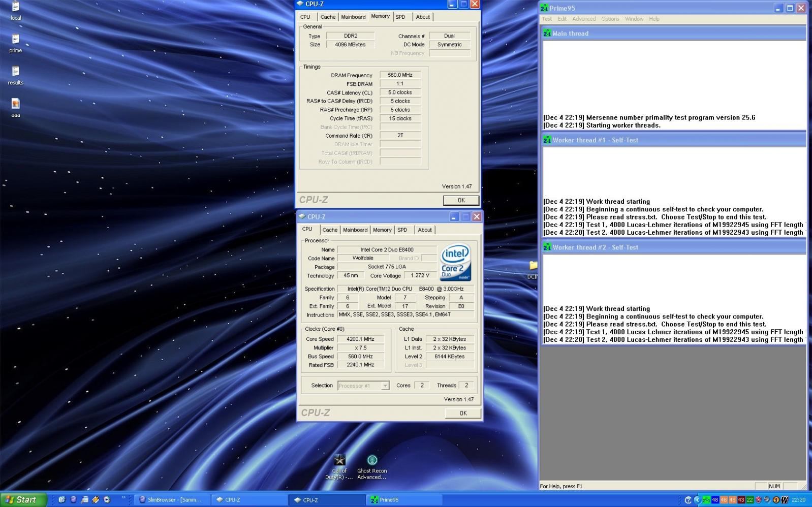
Task: Switch to Cache tab in the lower CPU-Z window
Action: (x=330, y=230)
